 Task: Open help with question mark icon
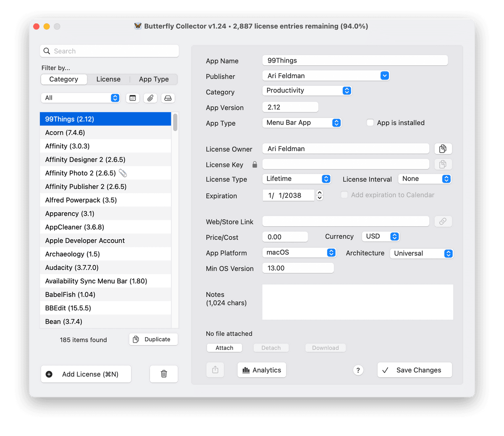[x=358, y=370]
